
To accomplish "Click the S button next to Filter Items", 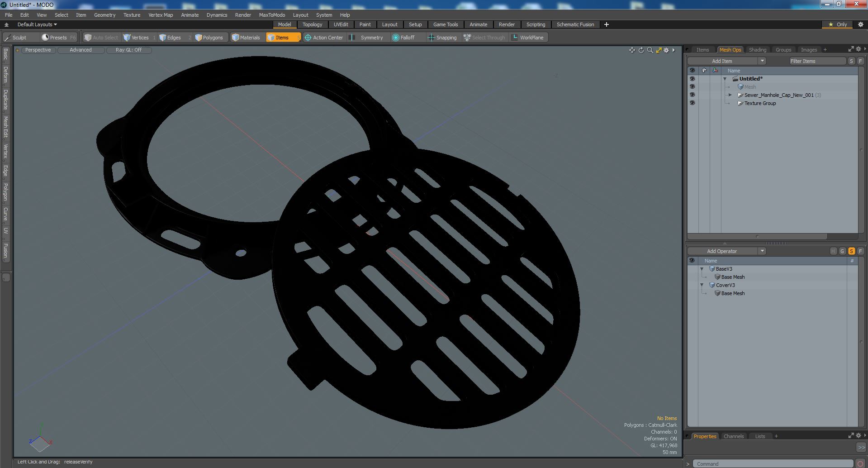I will click(851, 61).
